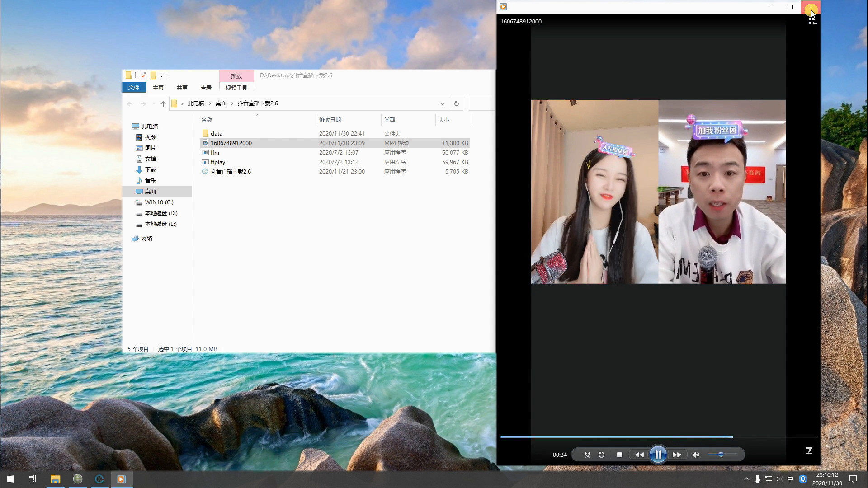Click switch to library icon
The height and width of the screenshot is (488, 868).
pos(812,21)
